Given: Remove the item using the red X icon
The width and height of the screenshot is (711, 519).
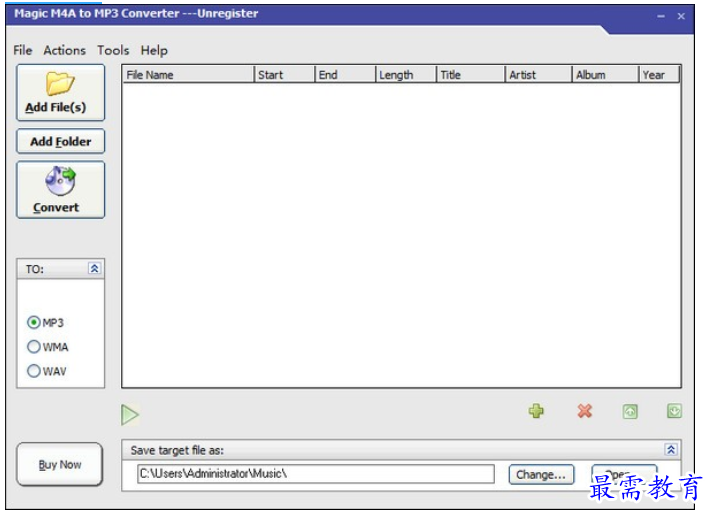Looking at the screenshot, I should [584, 411].
